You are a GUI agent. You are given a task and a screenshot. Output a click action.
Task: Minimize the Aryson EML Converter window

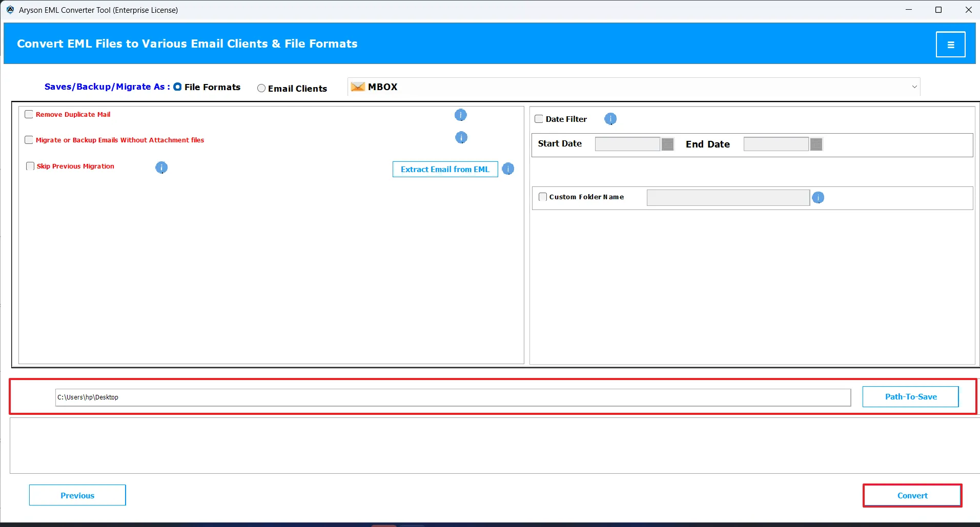[x=909, y=10]
